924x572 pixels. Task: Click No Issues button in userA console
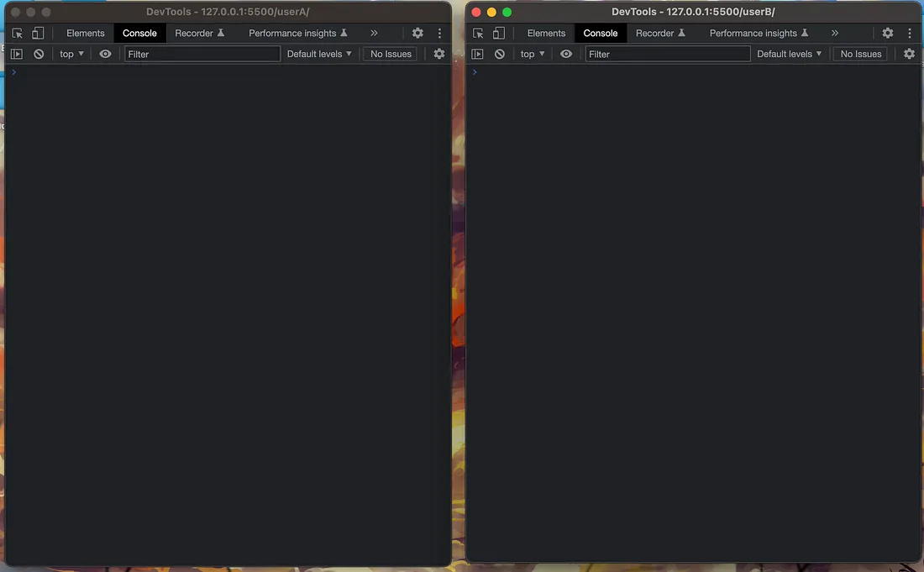click(391, 54)
